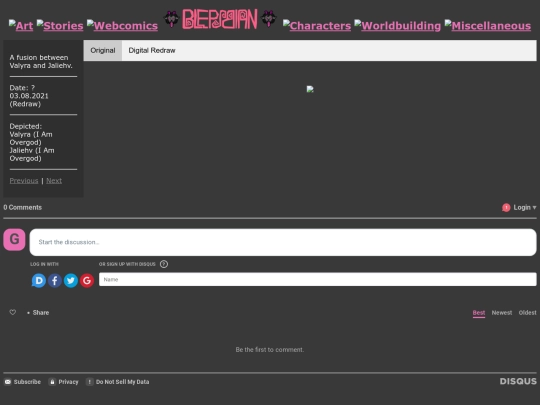Screen dimensions: 540x405
Task: Go to the Next artwork
Action: 54,180
